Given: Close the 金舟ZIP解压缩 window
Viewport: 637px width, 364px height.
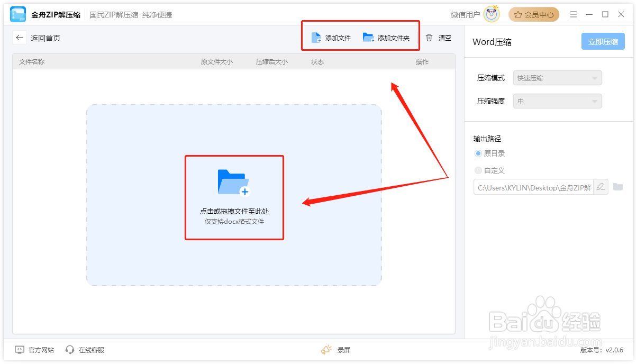Looking at the screenshot, I should pyautogui.click(x=621, y=14).
